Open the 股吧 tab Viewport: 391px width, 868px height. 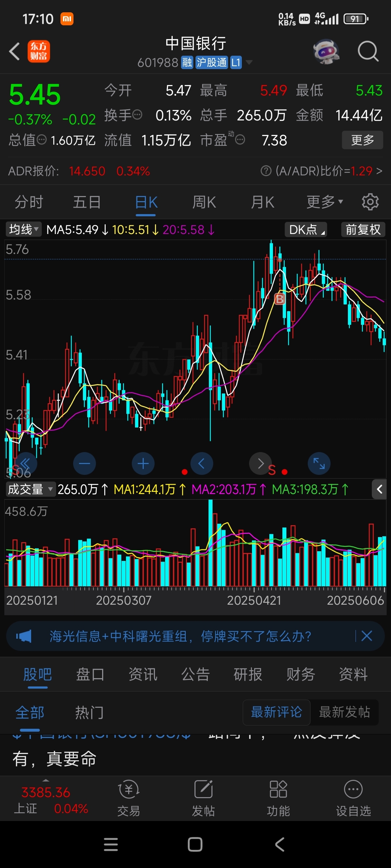[38, 675]
